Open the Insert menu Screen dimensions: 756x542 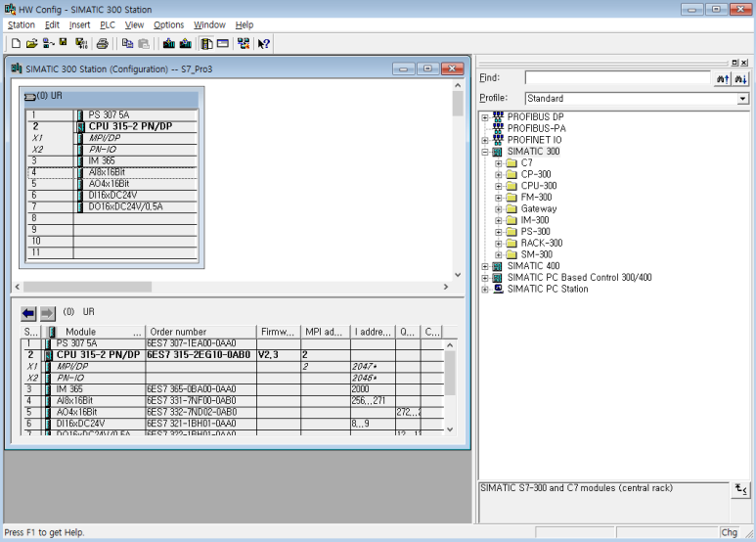(79, 25)
